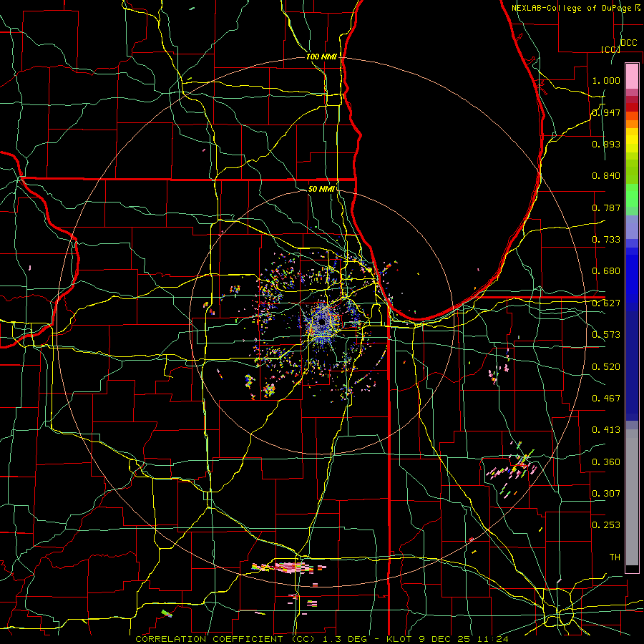This screenshot has width=644, height=644.
Task: Click the "KLOT" station ID in the caption
Action: click(399, 639)
